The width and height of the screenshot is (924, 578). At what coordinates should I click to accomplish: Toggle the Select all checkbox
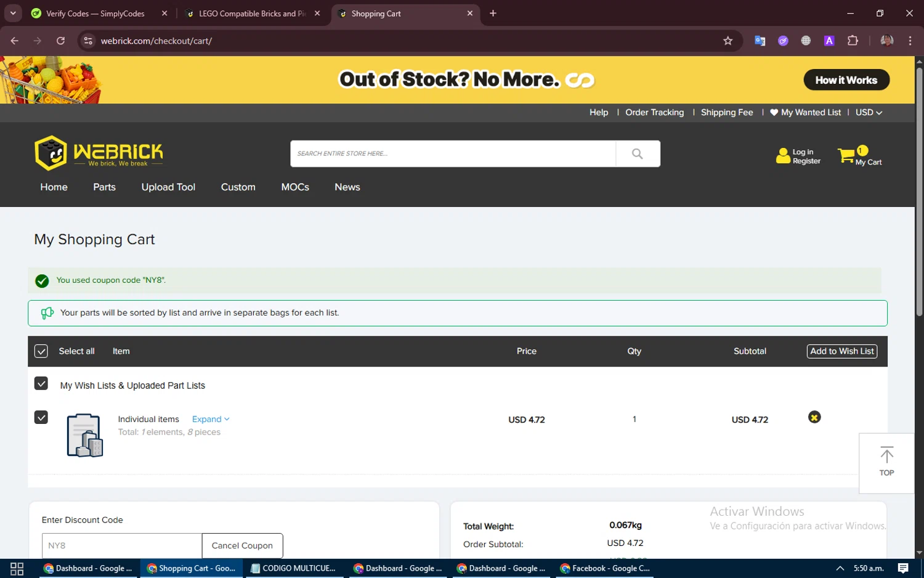(41, 351)
